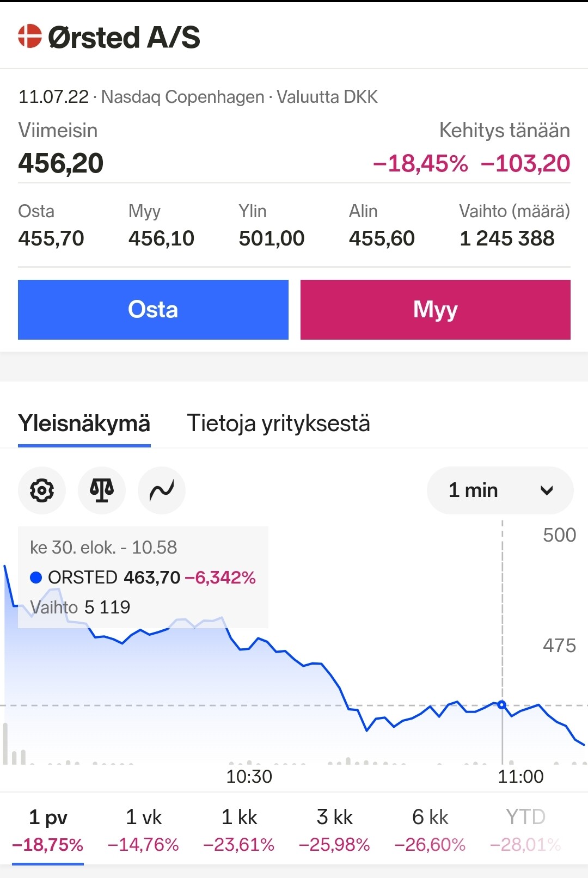Switch to Yleisnäkymä tab
The height and width of the screenshot is (878, 588).
click(x=84, y=423)
